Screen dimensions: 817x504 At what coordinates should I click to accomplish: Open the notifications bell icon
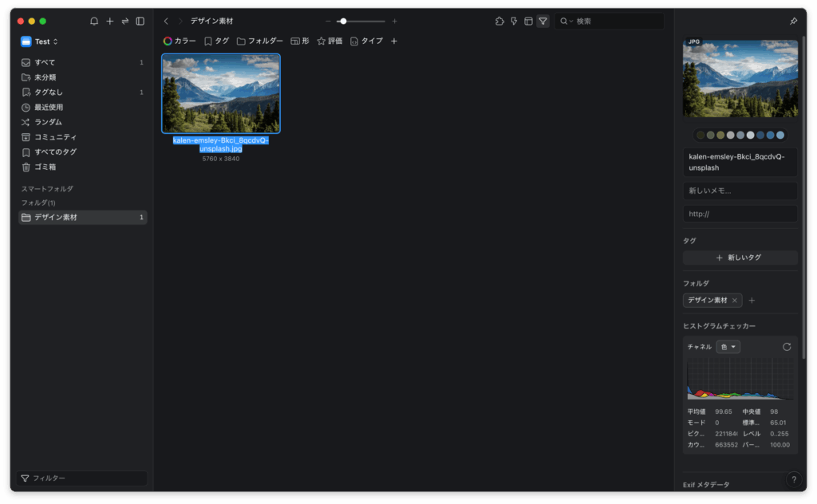pyautogui.click(x=94, y=22)
